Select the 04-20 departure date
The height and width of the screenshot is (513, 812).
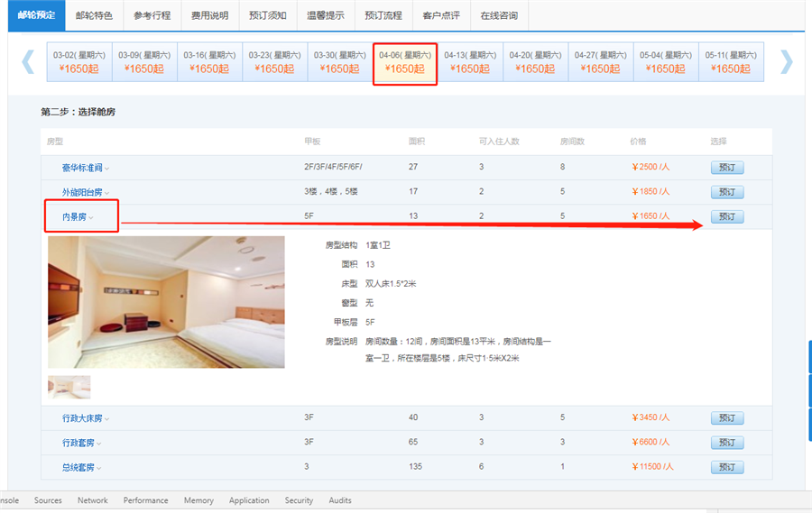(x=535, y=62)
